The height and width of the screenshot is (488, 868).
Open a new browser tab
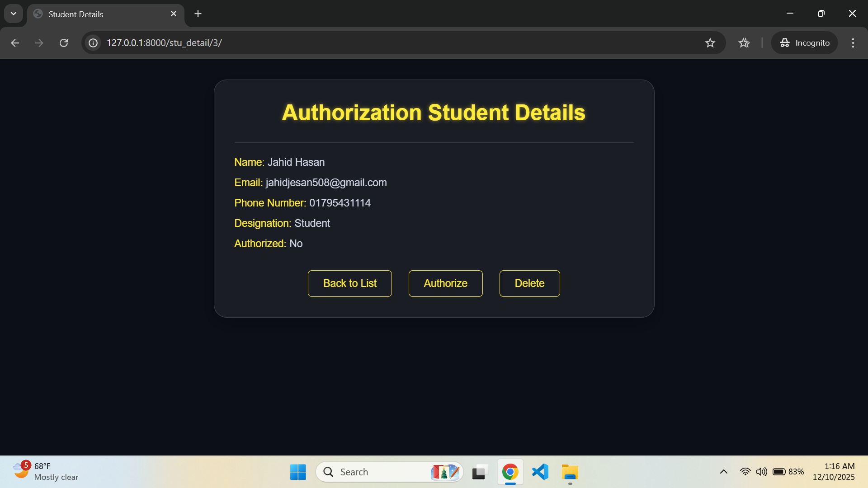click(198, 14)
